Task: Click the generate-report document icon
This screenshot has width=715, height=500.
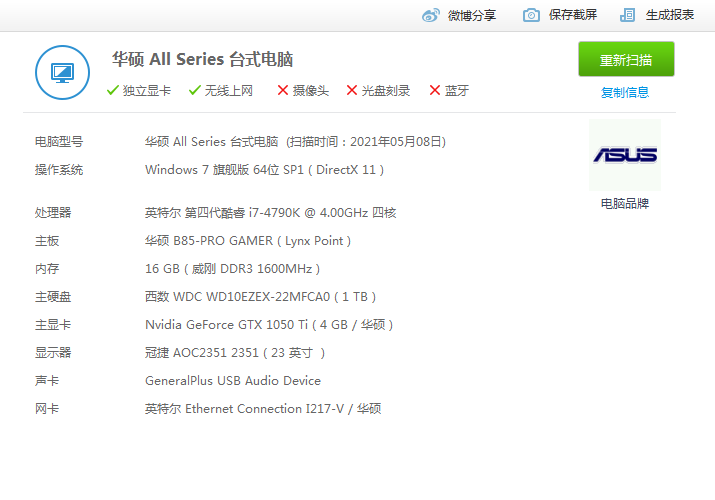Action: 627,15
